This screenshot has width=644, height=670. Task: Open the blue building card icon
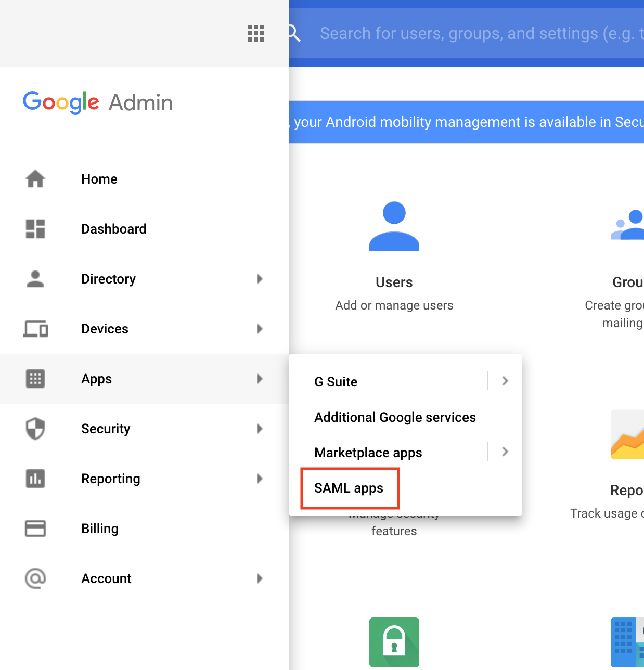click(x=627, y=642)
